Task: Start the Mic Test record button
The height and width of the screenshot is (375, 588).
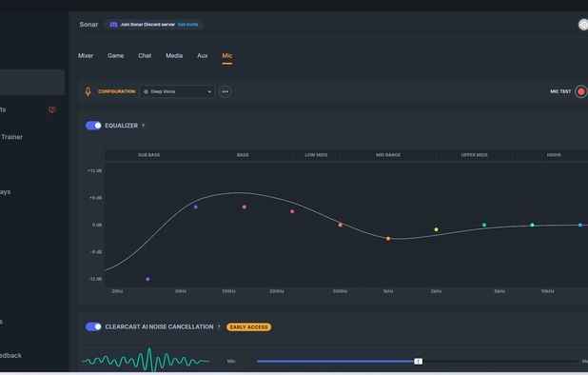Action: point(581,91)
